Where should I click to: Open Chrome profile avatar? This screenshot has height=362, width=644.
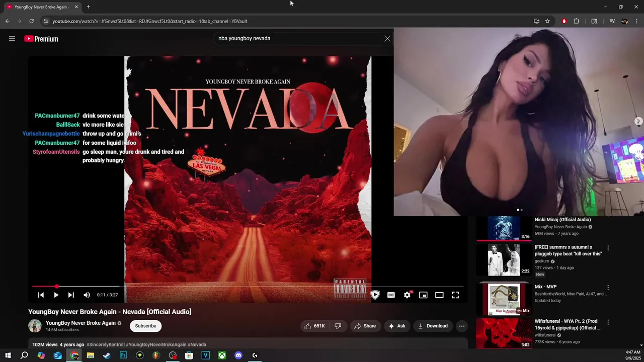624,21
